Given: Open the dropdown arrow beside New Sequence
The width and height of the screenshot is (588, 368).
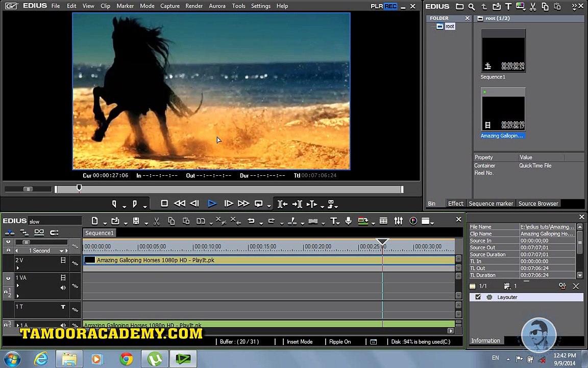Looking at the screenshot, I should (105, 223).
